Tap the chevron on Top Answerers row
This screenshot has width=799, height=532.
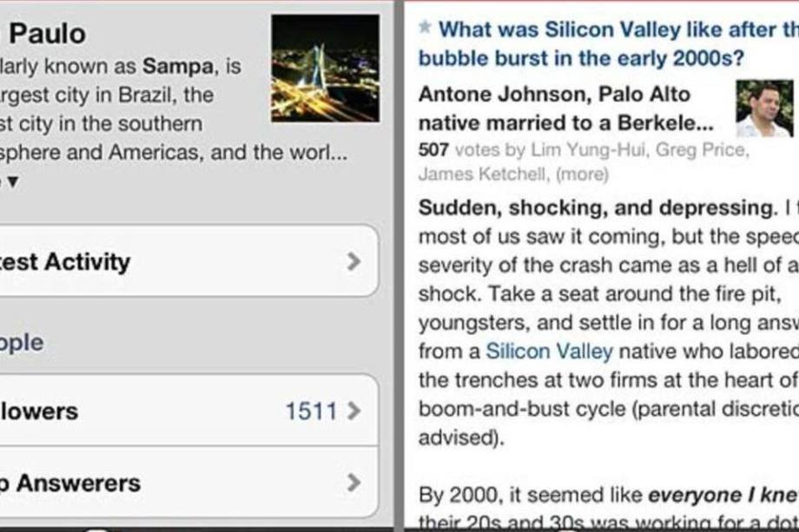(x=353, y=483)
